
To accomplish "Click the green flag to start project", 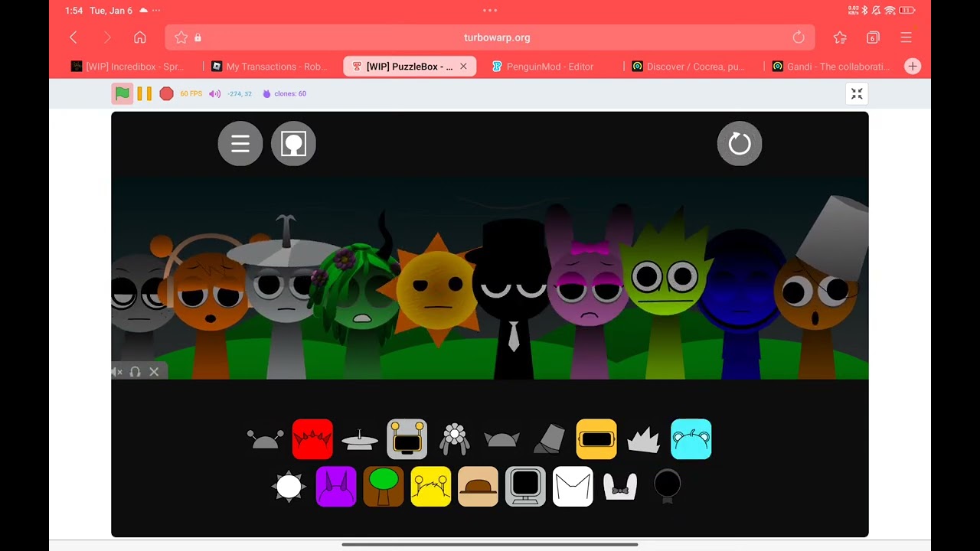I will 122,93.
